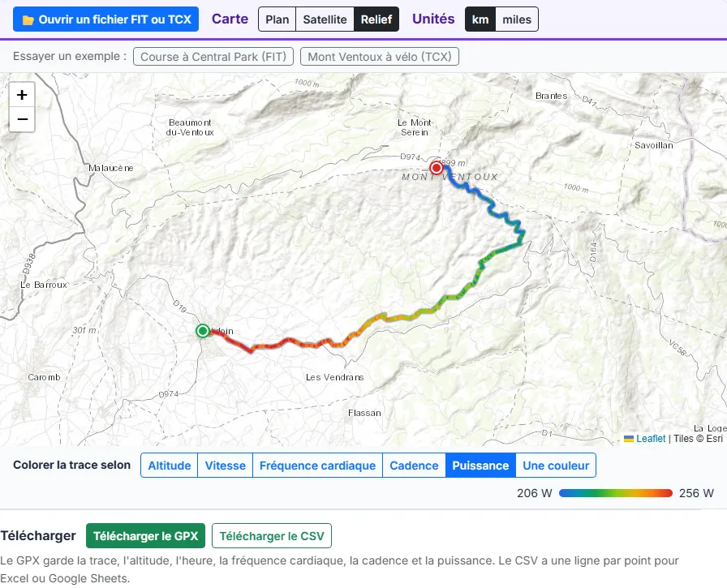Select the Relief map style
This screenshot has width=727, height=588.
[376, 19]
